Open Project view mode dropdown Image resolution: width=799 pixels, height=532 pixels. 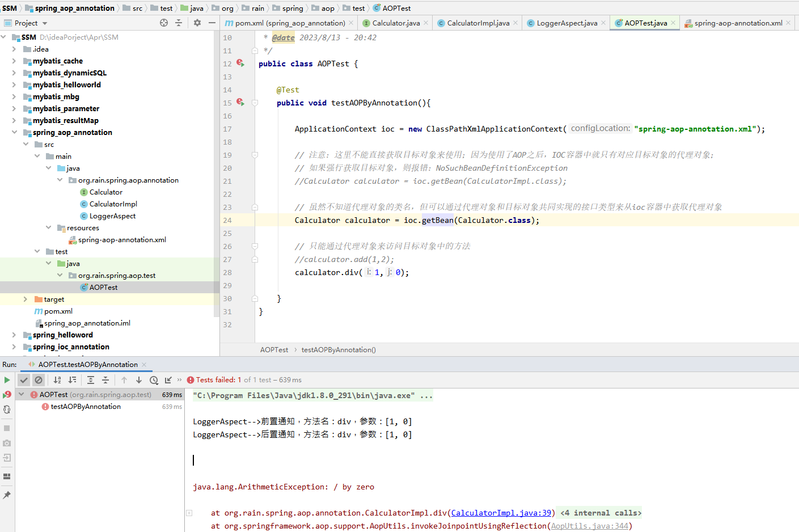click(x=45, y=23)
